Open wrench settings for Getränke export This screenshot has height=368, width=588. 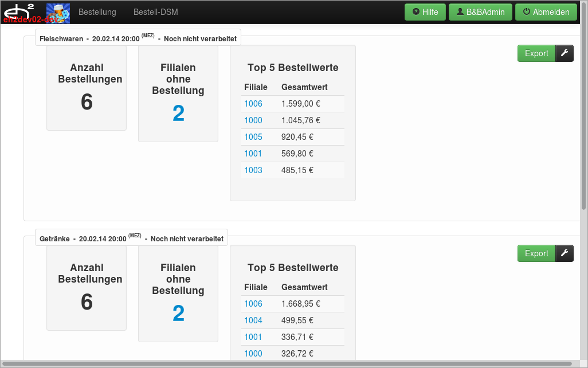(565, 253)
